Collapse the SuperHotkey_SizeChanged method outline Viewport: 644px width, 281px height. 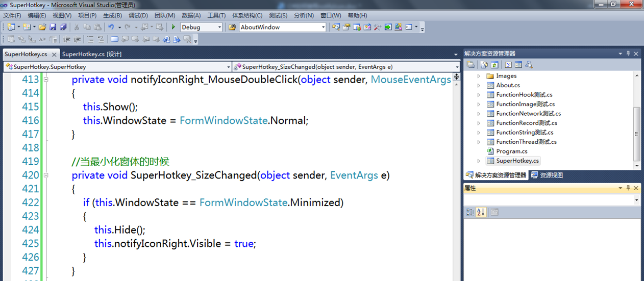(45, 175)
